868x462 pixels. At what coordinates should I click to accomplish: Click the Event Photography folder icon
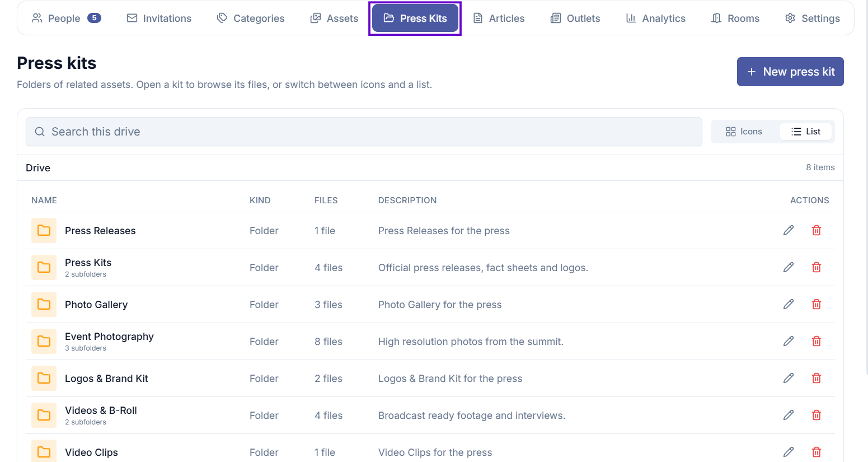pos(44,341)
